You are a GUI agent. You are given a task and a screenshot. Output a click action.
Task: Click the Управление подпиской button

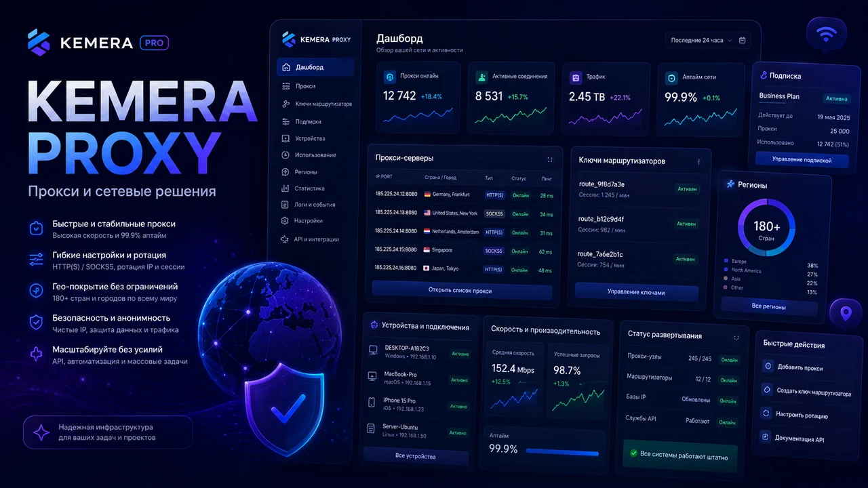[x=803, y=161]
